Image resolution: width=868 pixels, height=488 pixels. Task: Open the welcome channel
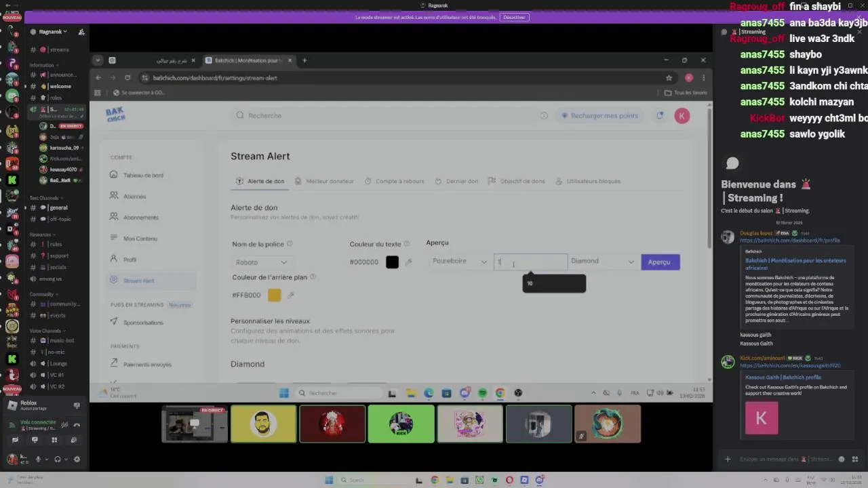57,86
